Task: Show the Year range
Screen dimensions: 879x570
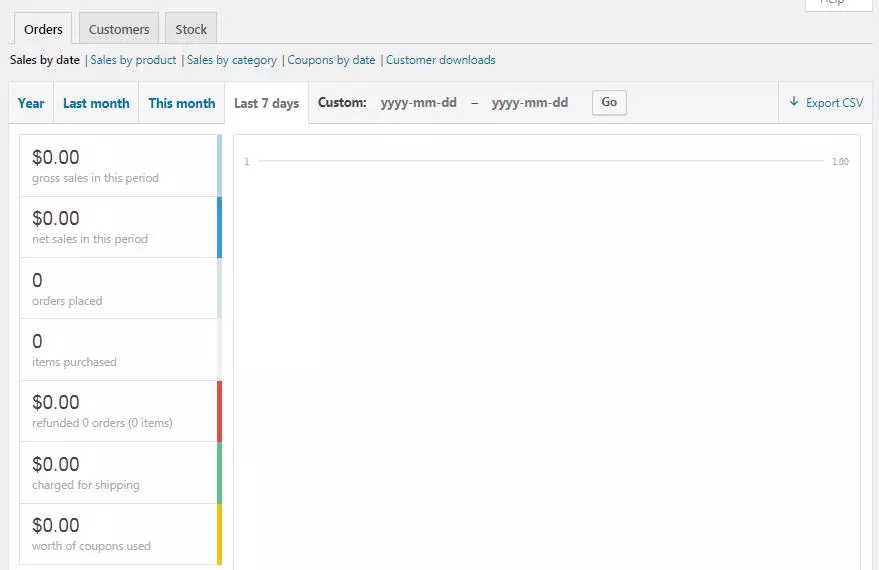Action: tap(31, 103)
